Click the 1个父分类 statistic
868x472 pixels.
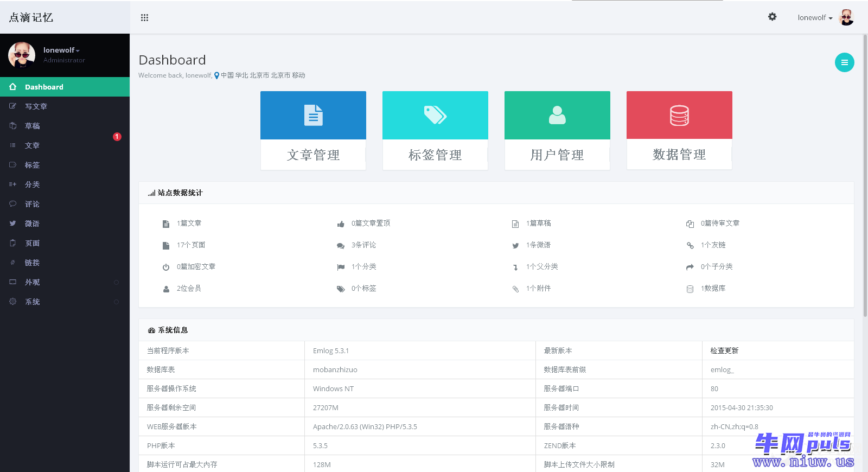coord(542,266)
